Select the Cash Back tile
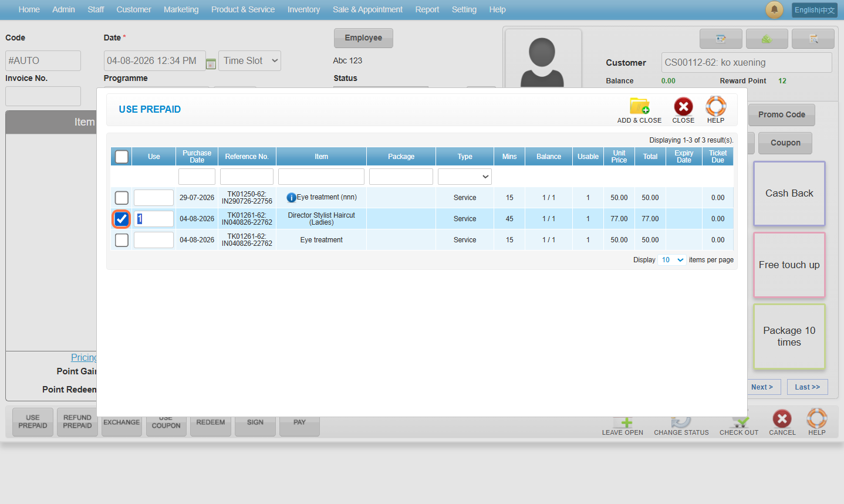844x504 pixels. coord(789,194)
